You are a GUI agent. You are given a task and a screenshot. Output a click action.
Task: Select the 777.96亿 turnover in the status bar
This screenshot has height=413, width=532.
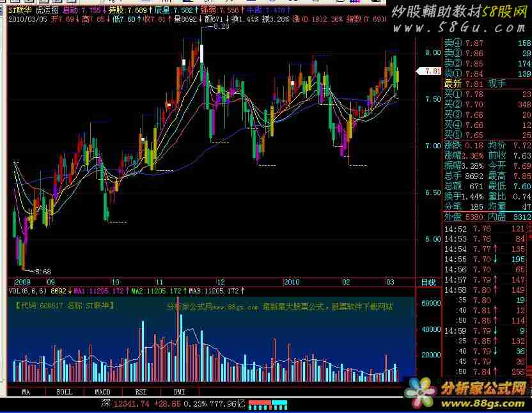[226, 404]
